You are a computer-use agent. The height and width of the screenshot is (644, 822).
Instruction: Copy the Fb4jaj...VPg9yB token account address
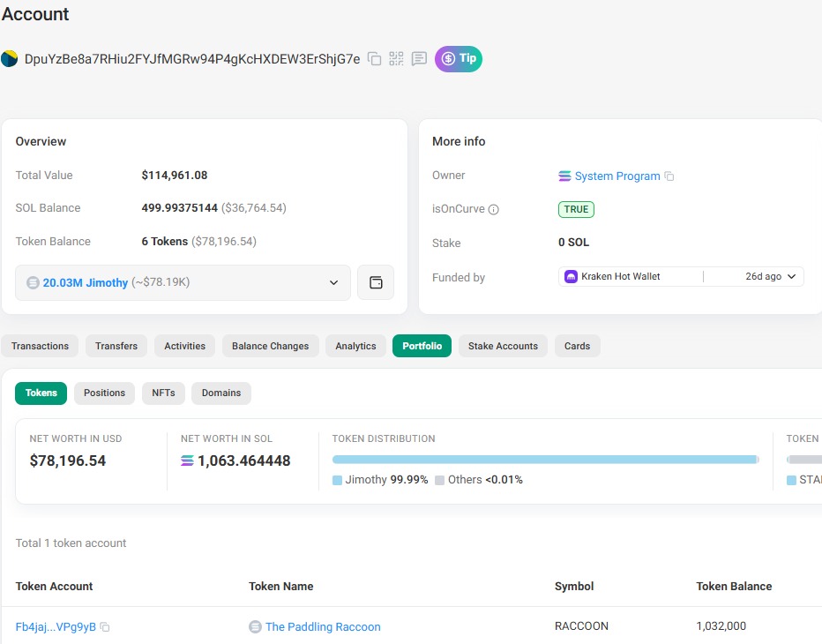[x=105, y=626]
